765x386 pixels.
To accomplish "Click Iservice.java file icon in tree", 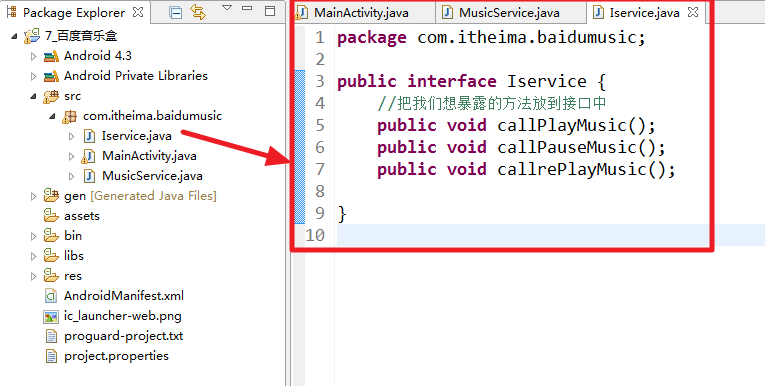I will coord(89,136).
